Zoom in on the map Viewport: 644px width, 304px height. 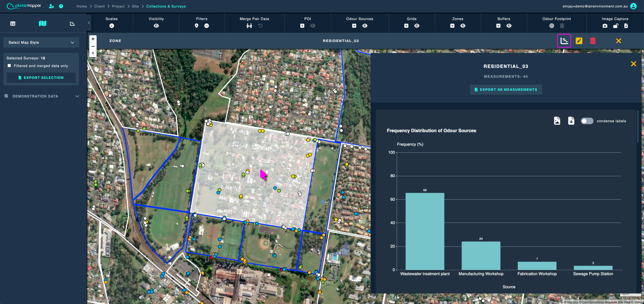coord(93,39)
